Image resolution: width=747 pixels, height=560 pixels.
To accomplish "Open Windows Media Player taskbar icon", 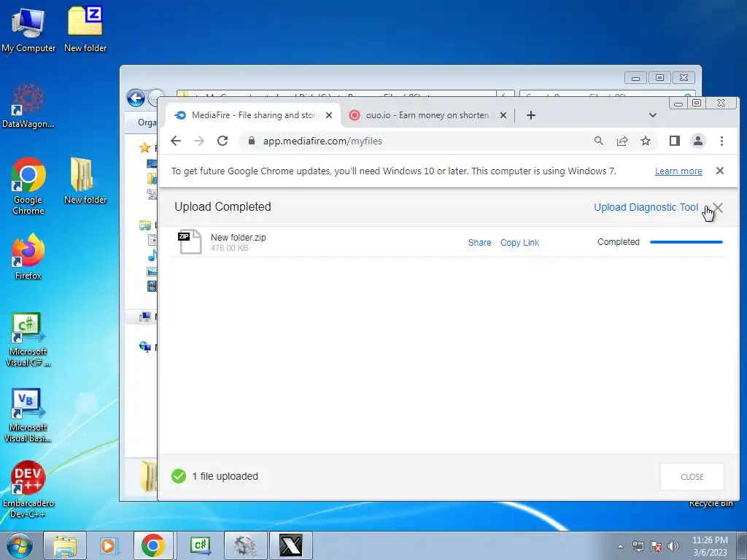I will pyautogui.click(x=109, y=545).
